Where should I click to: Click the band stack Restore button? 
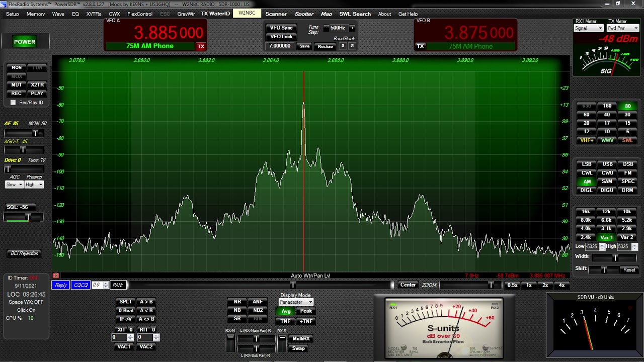click(325, 46)
